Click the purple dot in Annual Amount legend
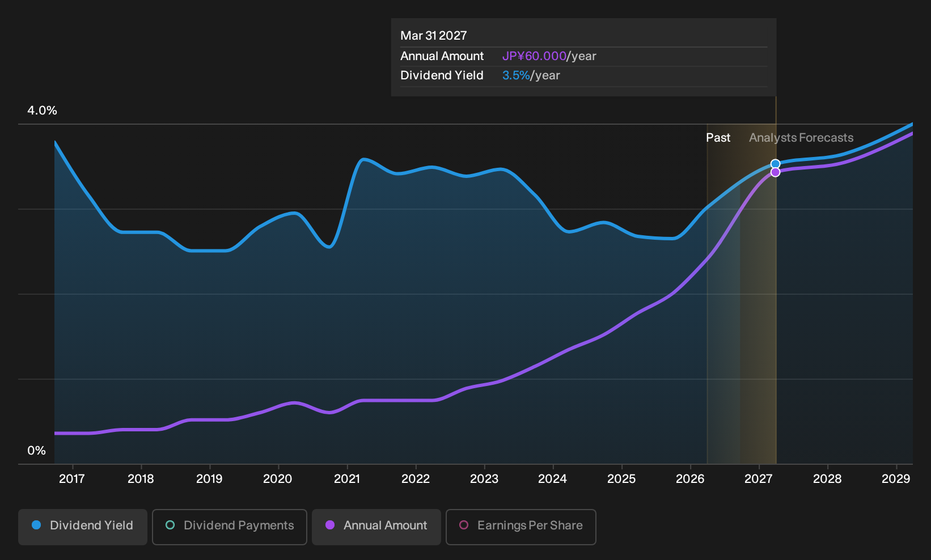Viewport: 931px width, 560px height. point(330,525)
